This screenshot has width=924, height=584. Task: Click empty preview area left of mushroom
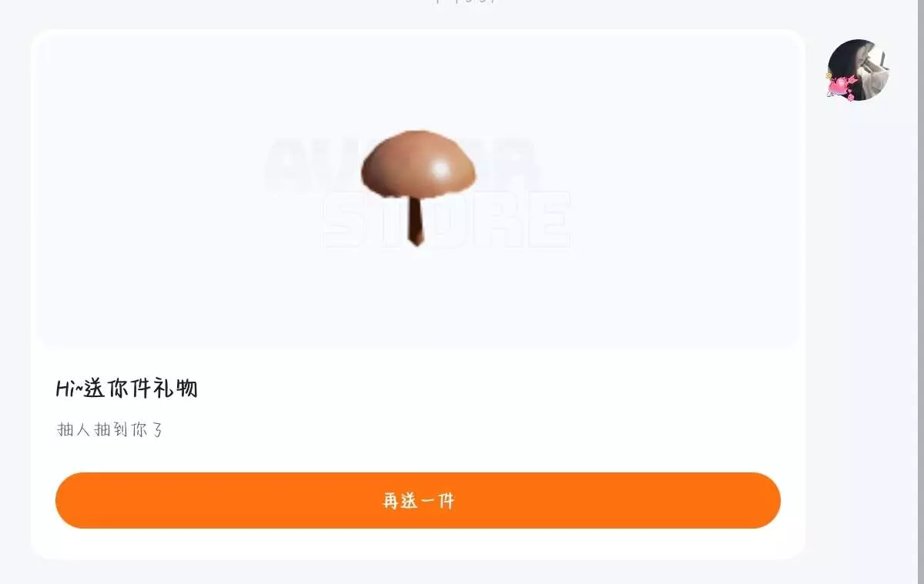click(154, 192)
